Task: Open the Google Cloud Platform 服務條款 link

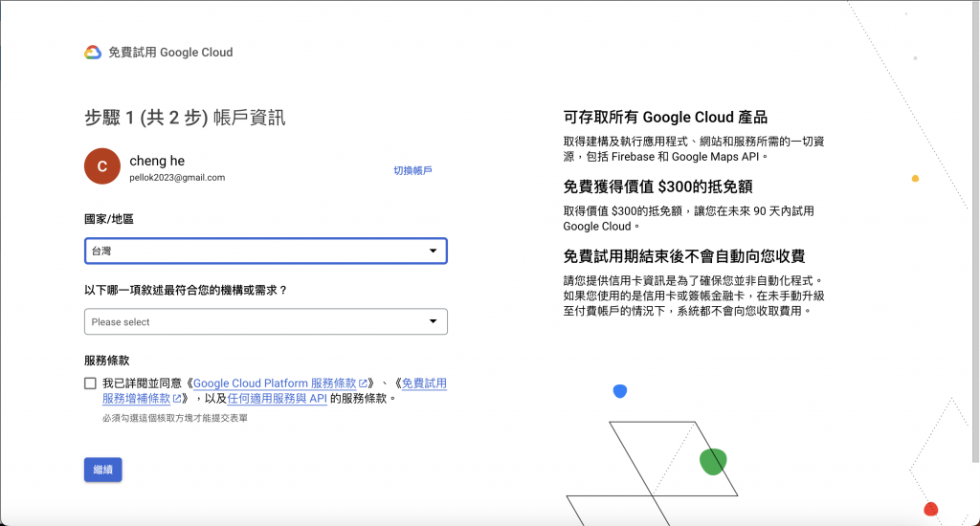Action: click(x=275, y=383)
